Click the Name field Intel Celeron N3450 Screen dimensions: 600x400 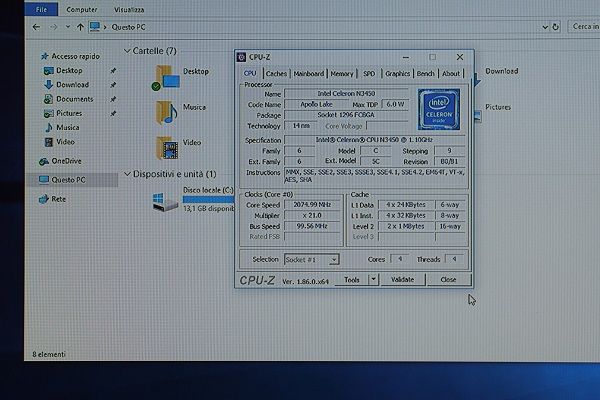coord(346,93)
